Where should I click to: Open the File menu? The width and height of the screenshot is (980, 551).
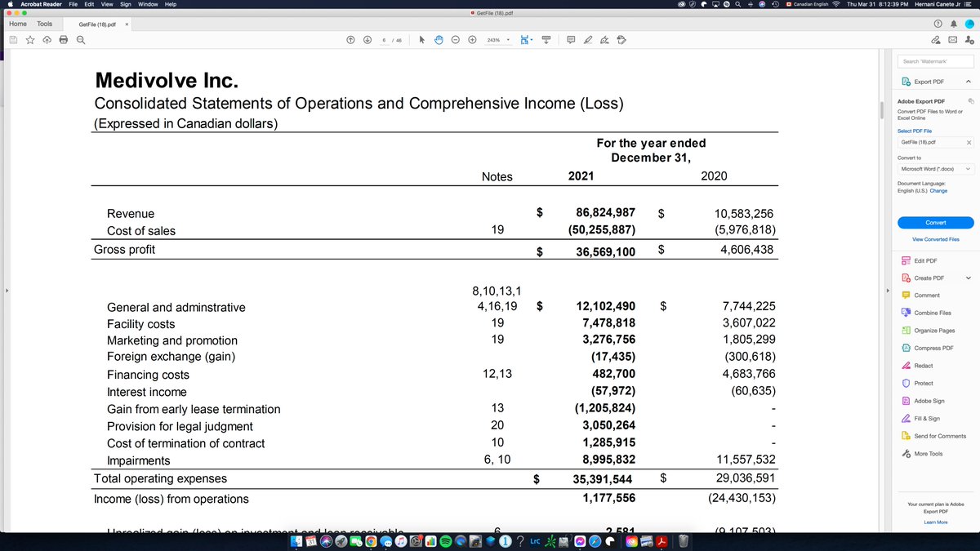(x=73, y=4)
